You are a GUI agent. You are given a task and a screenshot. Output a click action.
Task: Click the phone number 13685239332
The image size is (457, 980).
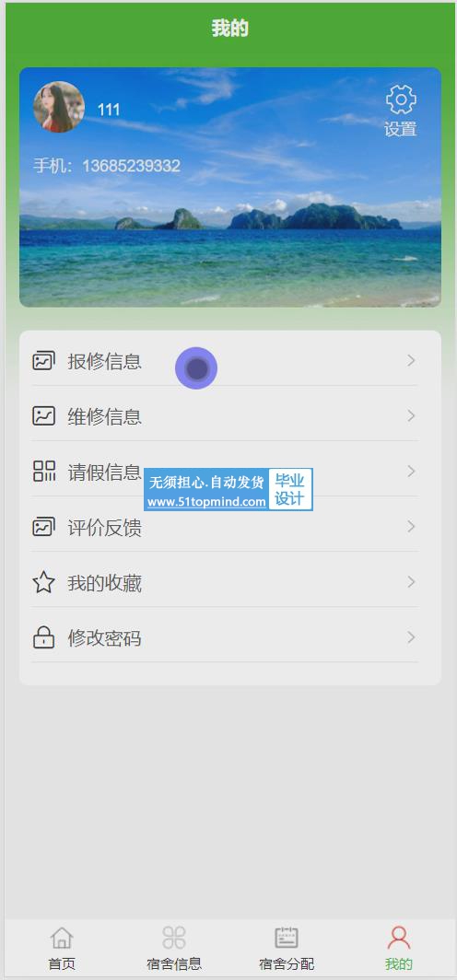click(x=131, y=166)
